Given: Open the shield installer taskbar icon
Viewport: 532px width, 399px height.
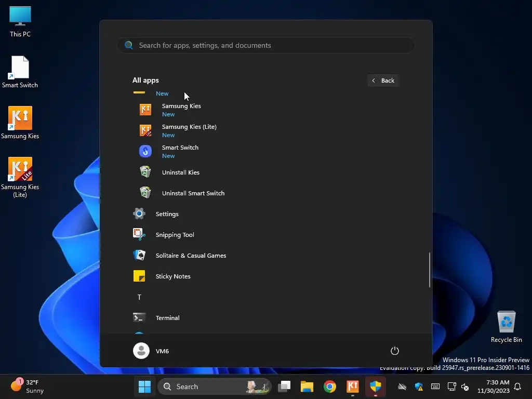Looking at the screenshot, I should pyautogui.click(x=375, y=387).
